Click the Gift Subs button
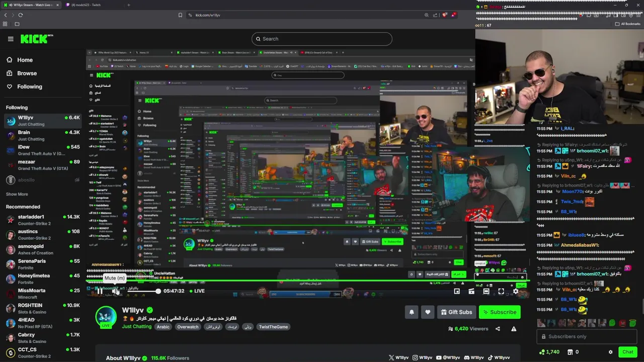 click(456, 312)
